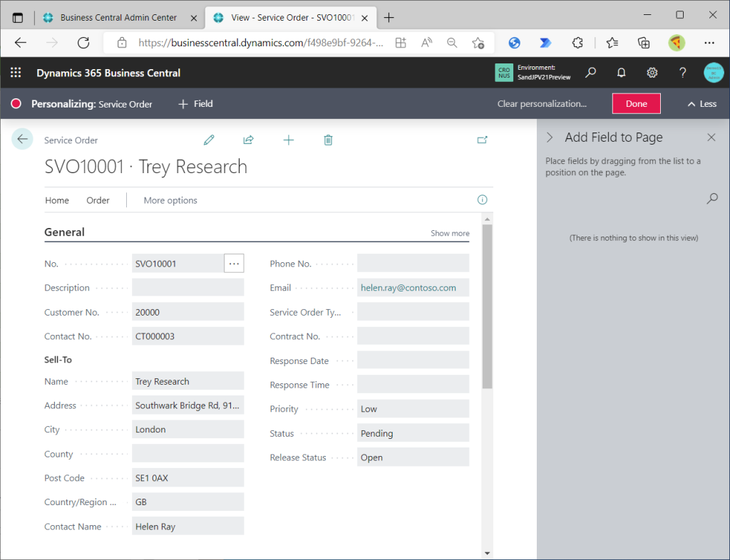Switch to Business Central Admin Center tab
730x560 pixels.
(x=118, y=18)
